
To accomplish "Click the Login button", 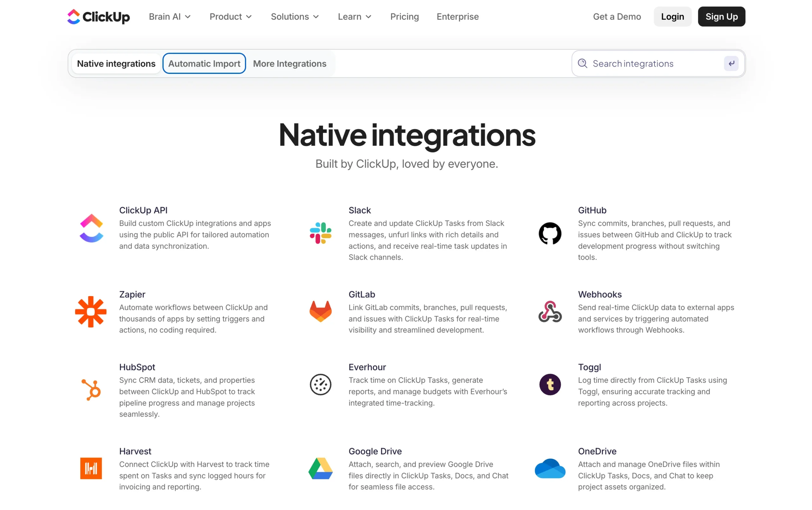I will click(672, 16).
